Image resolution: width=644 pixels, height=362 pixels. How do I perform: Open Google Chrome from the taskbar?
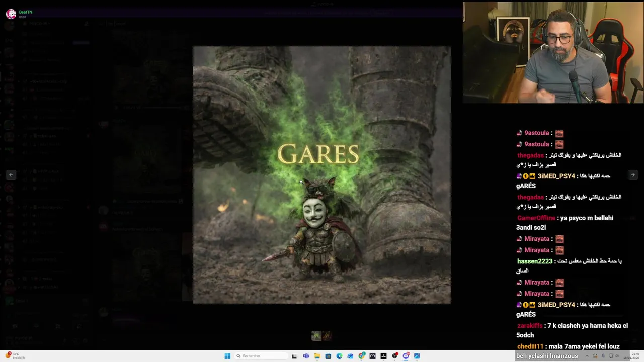362,356
